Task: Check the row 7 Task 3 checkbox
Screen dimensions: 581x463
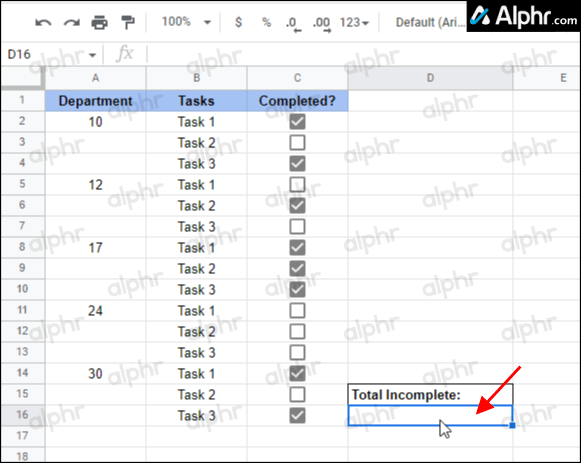Action: [298, 227]
